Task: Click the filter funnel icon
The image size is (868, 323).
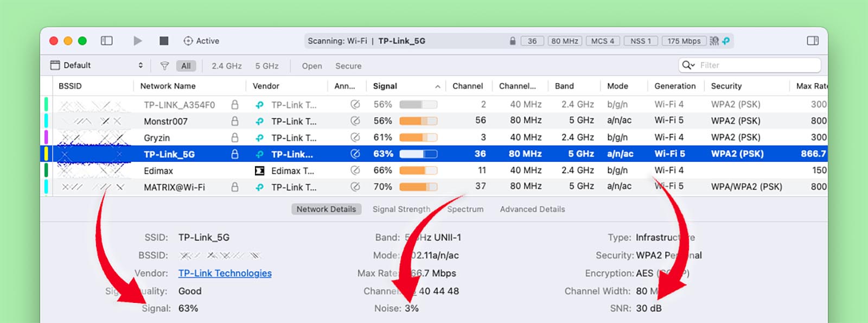Action: coord(164,66)
